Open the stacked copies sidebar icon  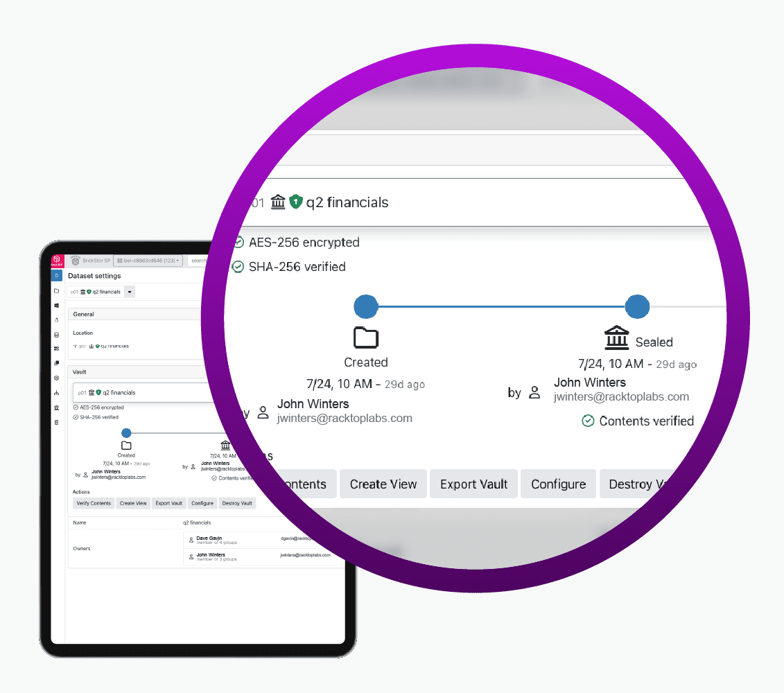click(x=57, y=363)
